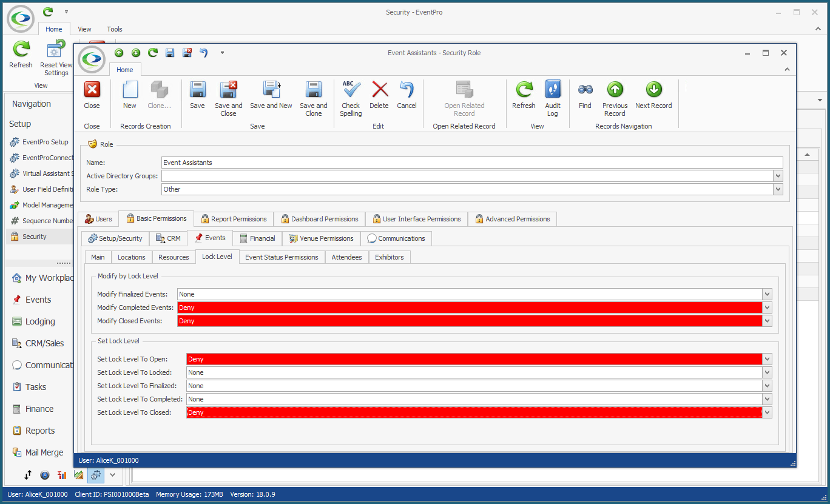Open Setup/Security sub-tab
Viewport: 830px width, 504px height.
point(115,238)
